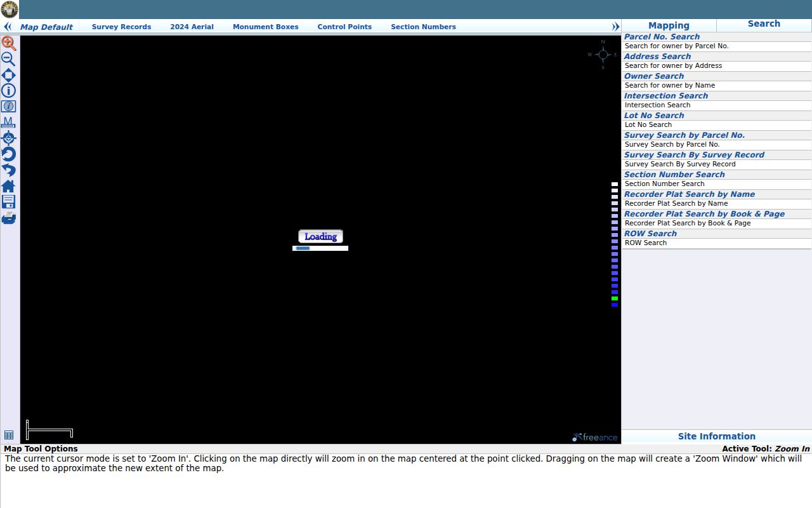Switch to the Mapping panel tab
This screenshot has width=812, height=508.
tap(669, 25)
